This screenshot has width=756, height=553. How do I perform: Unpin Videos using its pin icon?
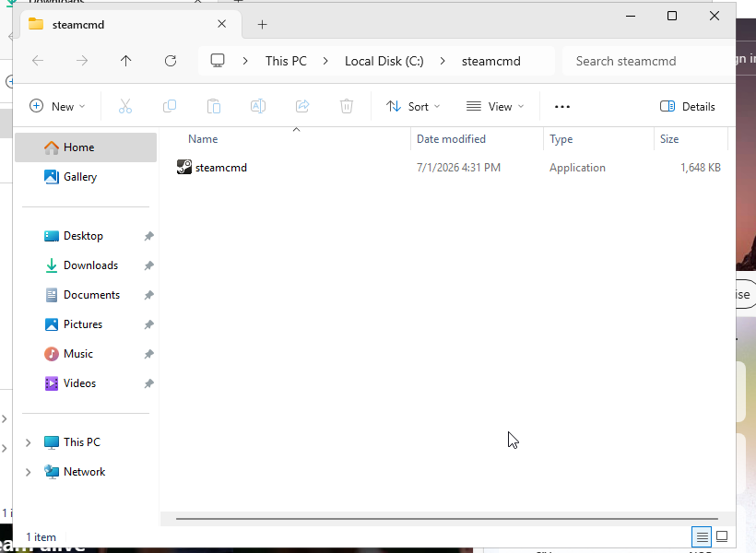coord(149,383)
